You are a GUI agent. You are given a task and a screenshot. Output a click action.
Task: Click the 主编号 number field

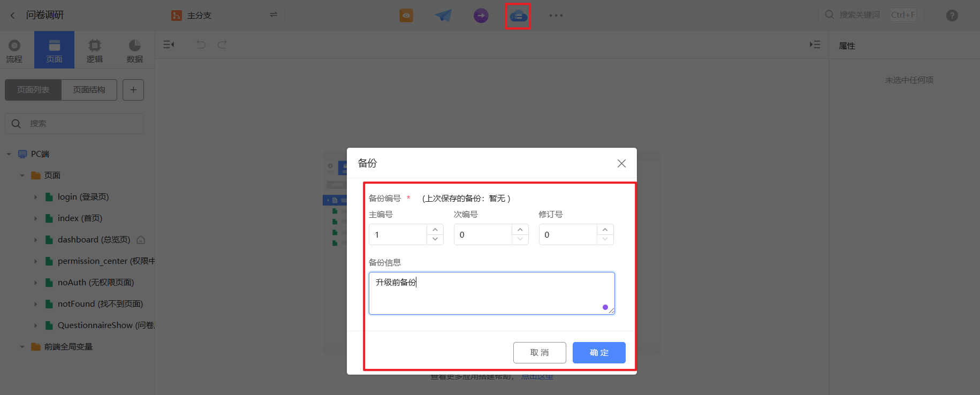(398, 234)
